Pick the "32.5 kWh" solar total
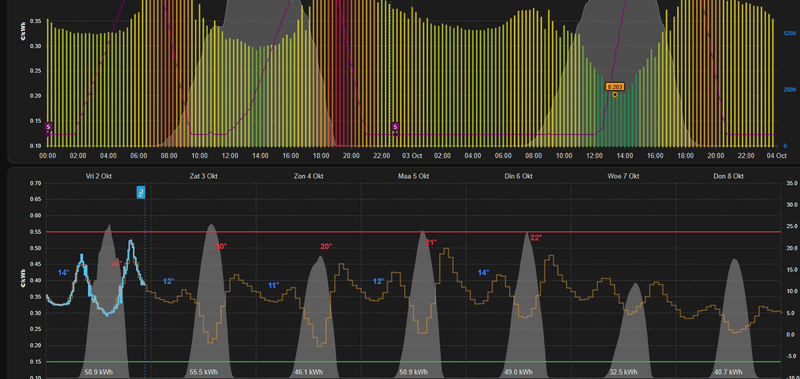The height and width of the screenshot is (379, 800). coord(623,372)
